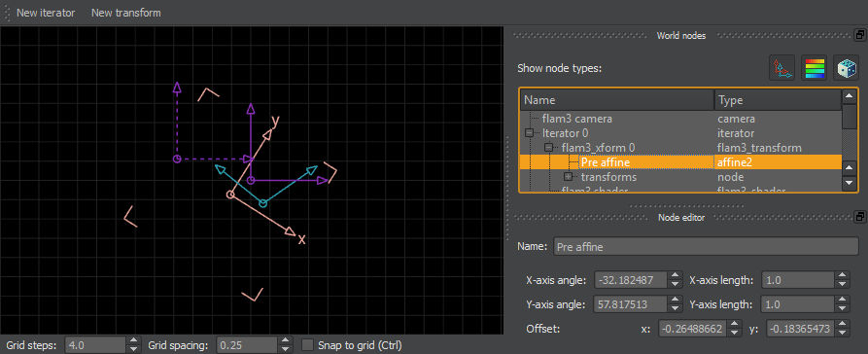
Task: Select the pink x-axis arrow handle
Action: [x=290, y=231]
